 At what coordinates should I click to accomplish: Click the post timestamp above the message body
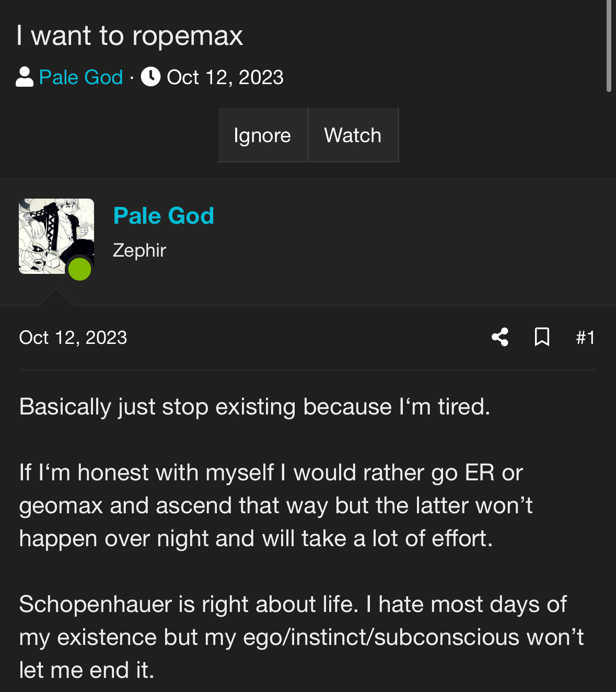tap(73, 338)
